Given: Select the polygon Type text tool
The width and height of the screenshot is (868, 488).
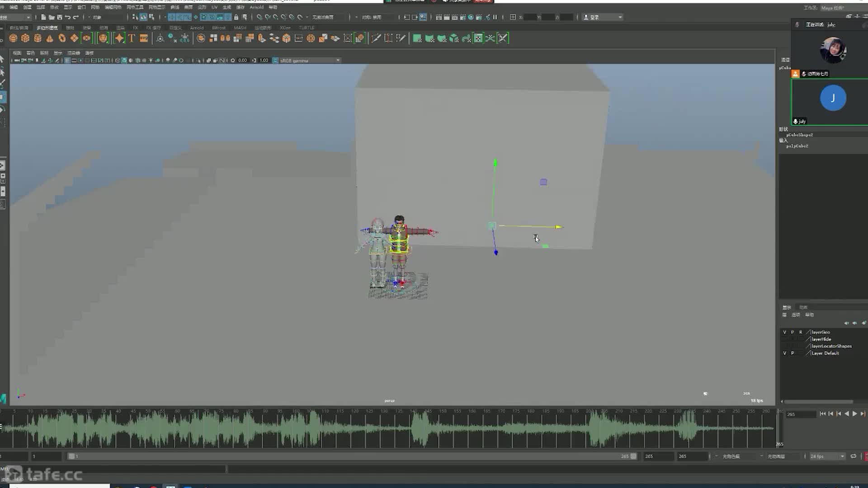Looking at the screenshot, I should coord(132,38).
